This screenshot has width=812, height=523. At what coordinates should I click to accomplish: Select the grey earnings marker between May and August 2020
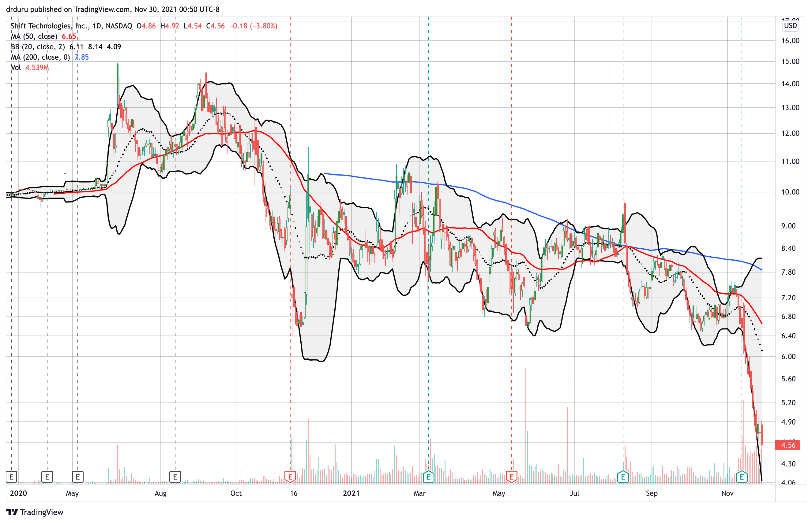click(78, 477)
